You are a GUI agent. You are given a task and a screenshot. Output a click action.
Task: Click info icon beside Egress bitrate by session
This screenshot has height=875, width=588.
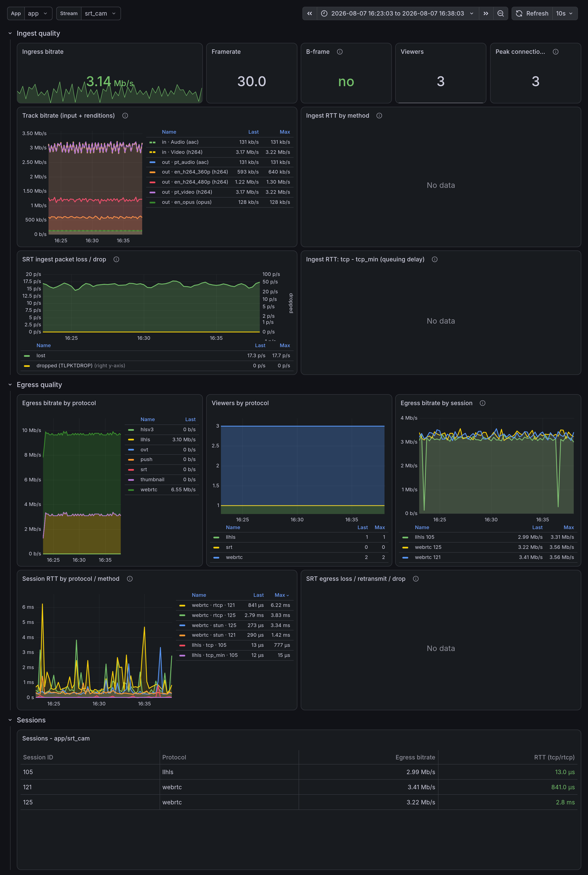tap(483, 403)
